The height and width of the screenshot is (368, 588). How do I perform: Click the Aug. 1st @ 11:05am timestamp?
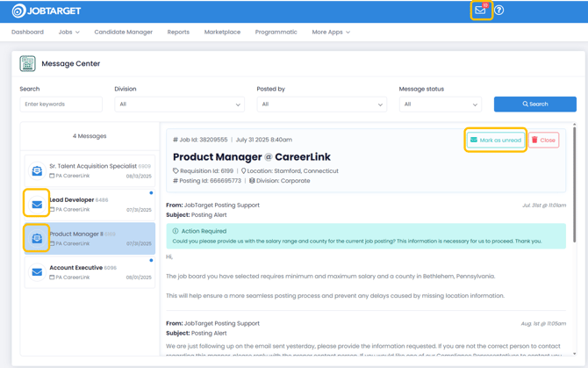[543, 323]
